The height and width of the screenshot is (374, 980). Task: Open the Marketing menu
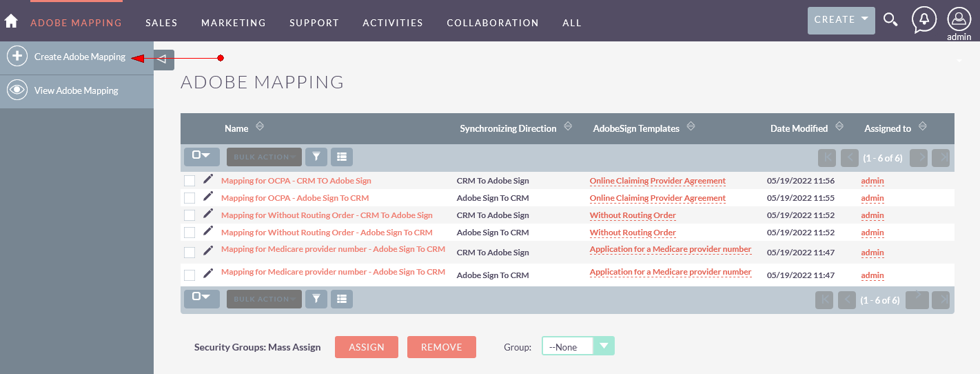pos(234,23)
